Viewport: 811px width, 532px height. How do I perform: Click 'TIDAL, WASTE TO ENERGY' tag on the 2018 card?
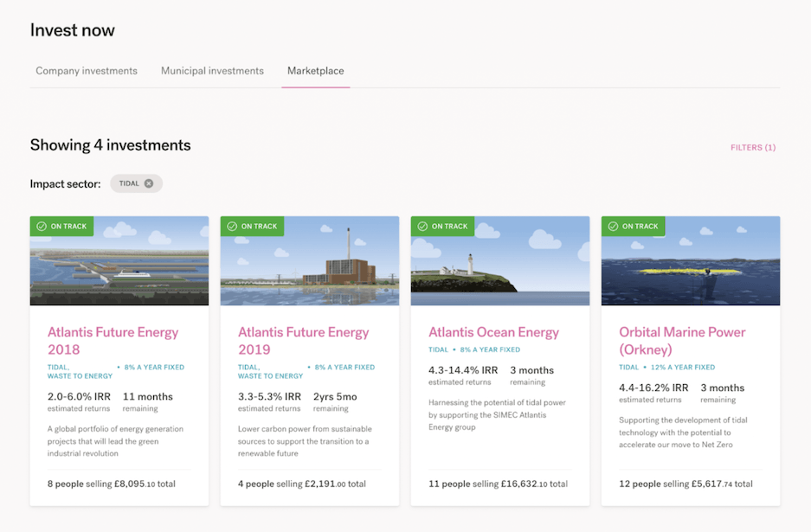[80, 372]
